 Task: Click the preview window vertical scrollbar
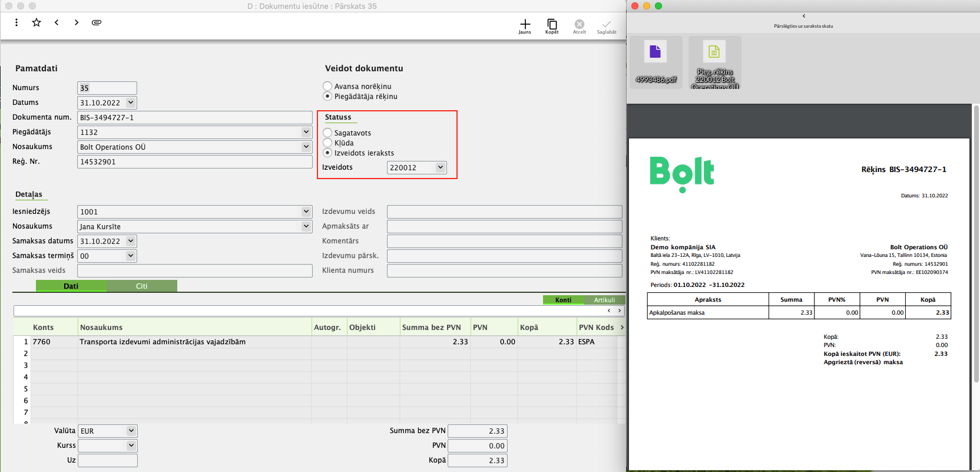(x=976, y=245)
